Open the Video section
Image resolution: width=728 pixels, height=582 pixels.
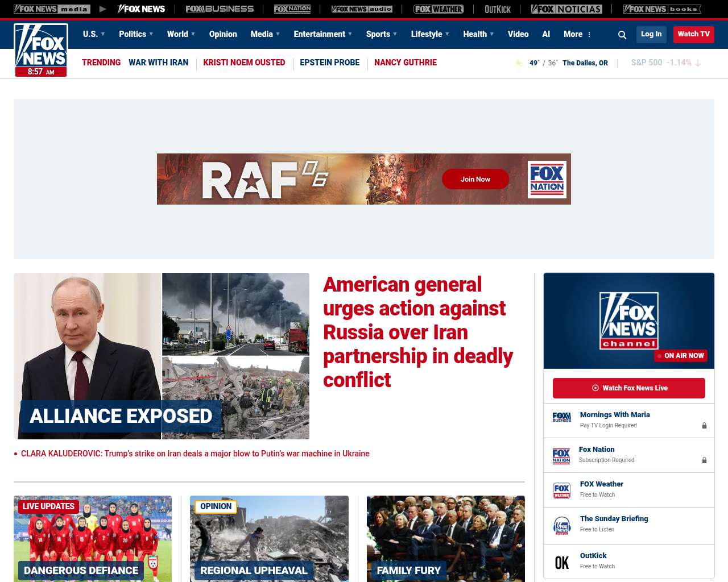point(518,34)
